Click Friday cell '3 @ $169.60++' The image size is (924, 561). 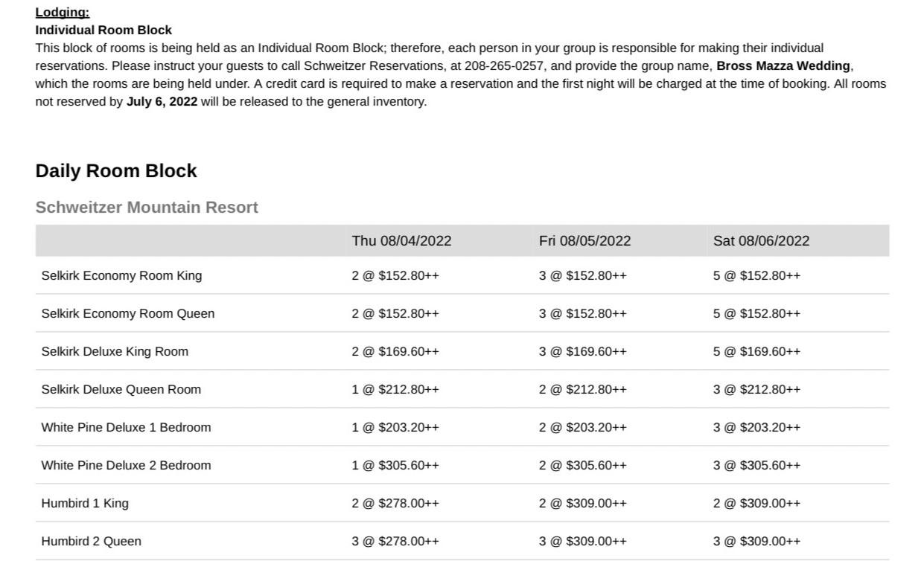[x=583, y=352]
